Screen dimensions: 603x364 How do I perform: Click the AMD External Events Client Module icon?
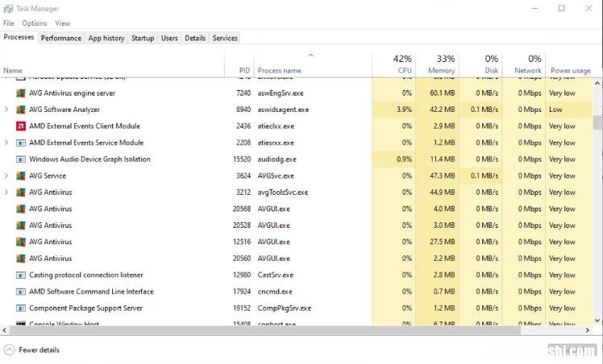[x=21, y=126]
